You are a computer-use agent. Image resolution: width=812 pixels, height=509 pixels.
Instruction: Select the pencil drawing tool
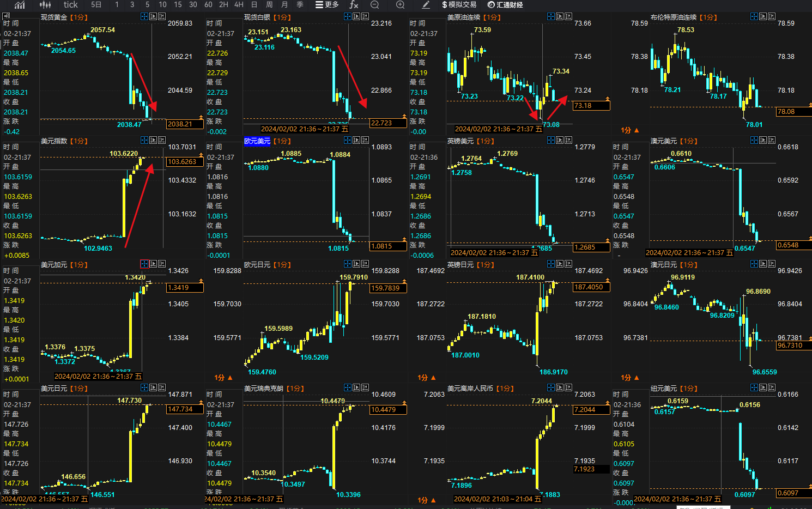coord(426,5)
